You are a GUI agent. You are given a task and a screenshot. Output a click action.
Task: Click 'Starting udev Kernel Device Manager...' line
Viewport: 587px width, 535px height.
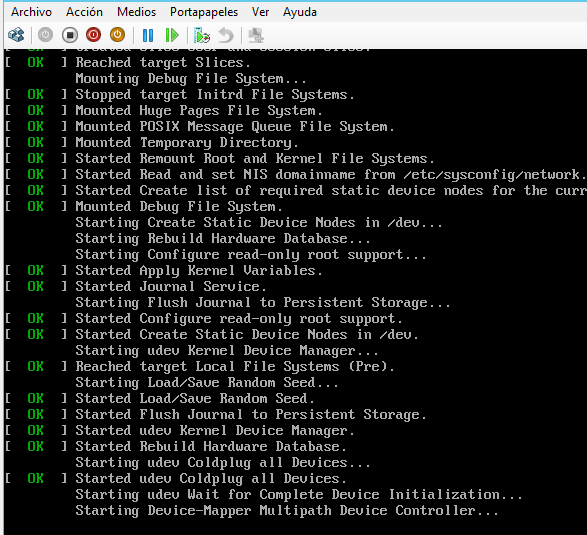coord(227,351)
